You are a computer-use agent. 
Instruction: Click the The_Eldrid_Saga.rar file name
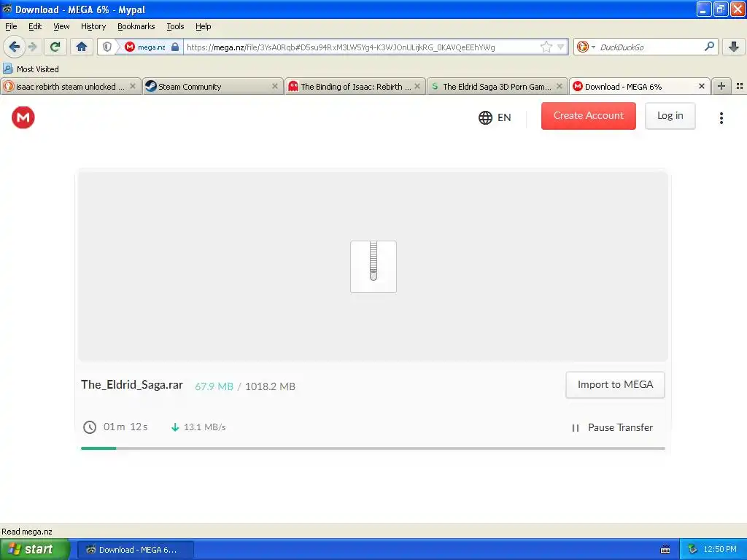point(132,385)
